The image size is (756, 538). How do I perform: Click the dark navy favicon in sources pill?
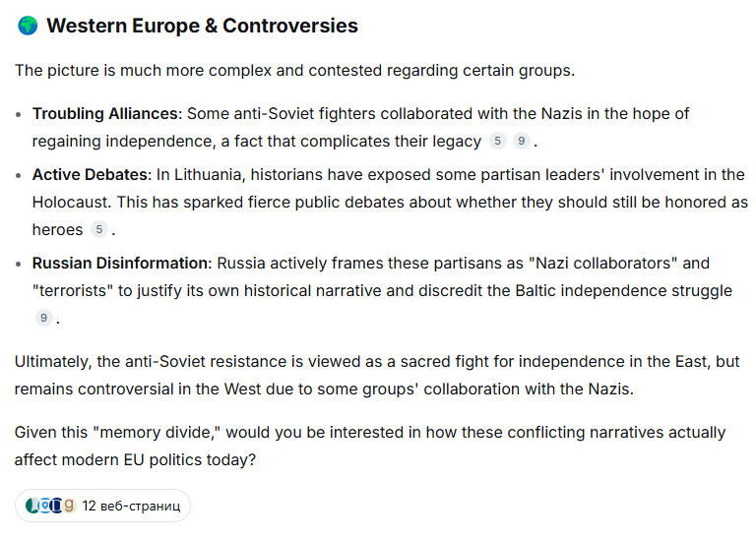pyautogui.click(x=57, y=506)
